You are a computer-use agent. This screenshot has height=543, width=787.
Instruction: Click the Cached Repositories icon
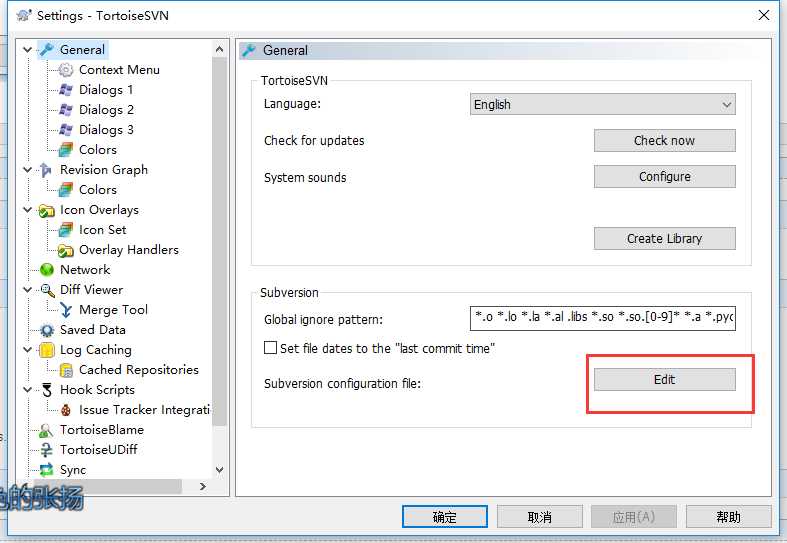tap(66, 370)
